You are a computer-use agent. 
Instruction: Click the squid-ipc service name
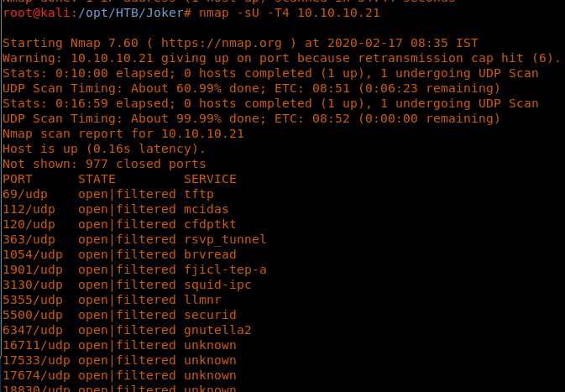(217, 285)
